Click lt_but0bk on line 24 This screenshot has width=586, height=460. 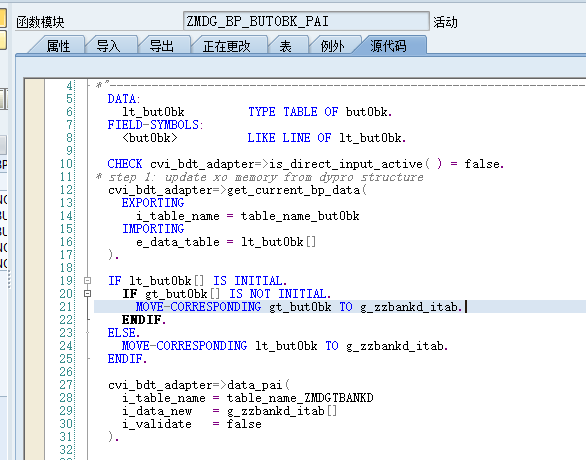286,346
